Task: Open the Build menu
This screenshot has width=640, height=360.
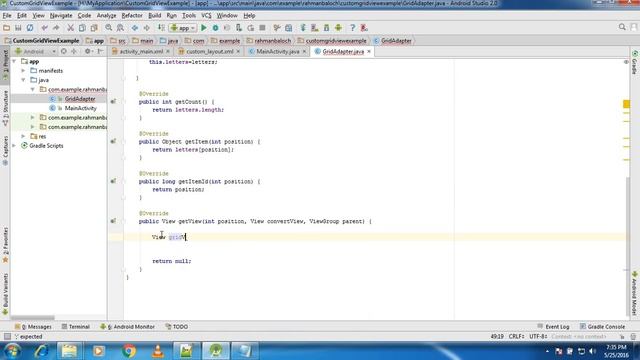Action: coord(154,16)
